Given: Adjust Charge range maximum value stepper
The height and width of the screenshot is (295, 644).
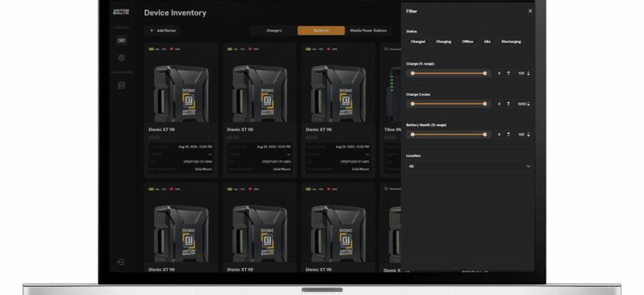Looking at the screenshot, I should [x=528, y=73].
